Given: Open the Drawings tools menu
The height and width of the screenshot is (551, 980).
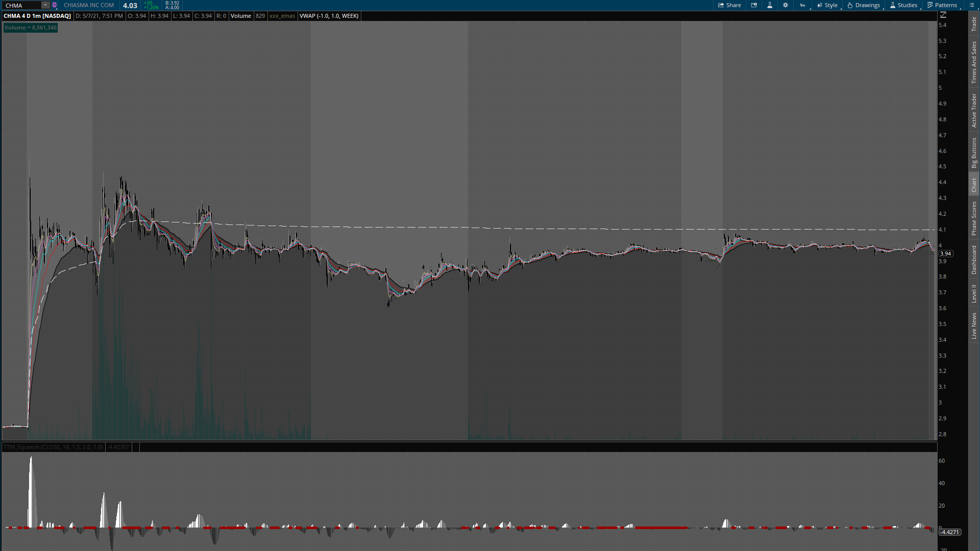Looking at the screenshot, I should click(864, 5).
